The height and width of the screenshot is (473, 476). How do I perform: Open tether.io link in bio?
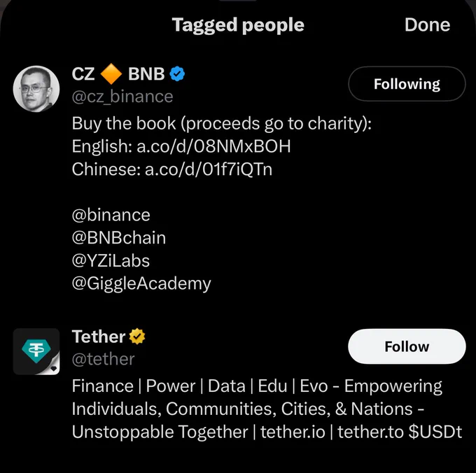[293, 432]
